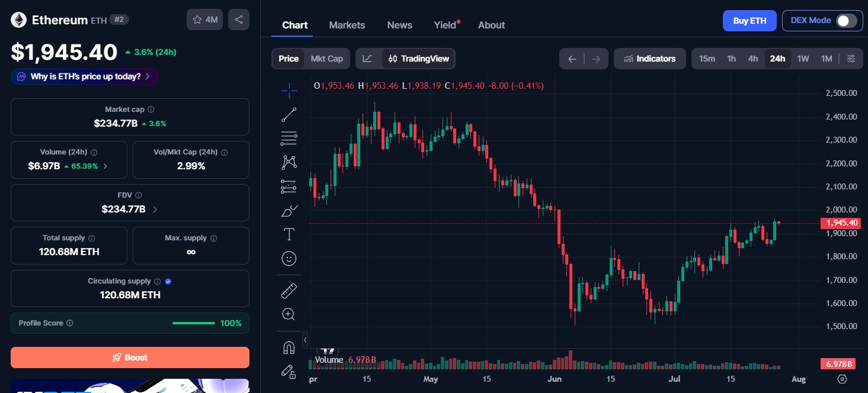
Task: Click the #2 rank badge
Action: [x=119, y=20]
